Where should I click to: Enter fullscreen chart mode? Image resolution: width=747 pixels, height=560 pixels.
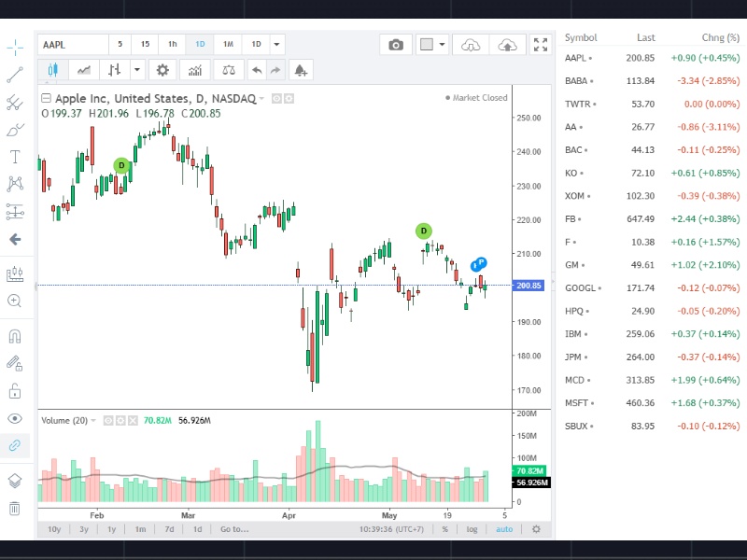541,45
